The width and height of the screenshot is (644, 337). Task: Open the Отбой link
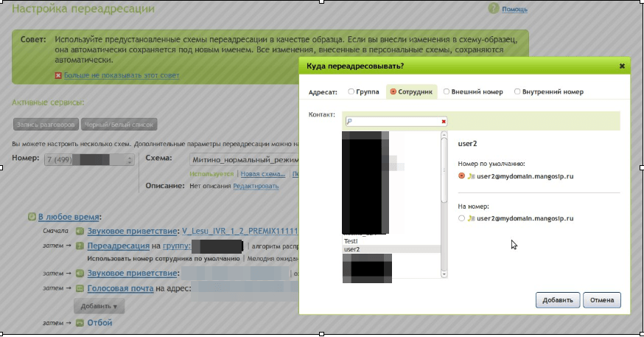[x=99, y=323]
